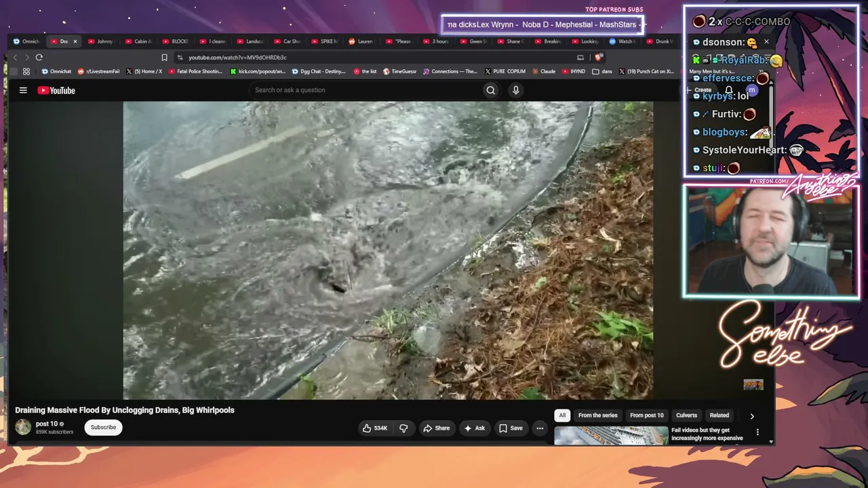Open the kick.com popout bookmark
The width and height of the screenshot is (868, 488).
[x=258, y=71]
